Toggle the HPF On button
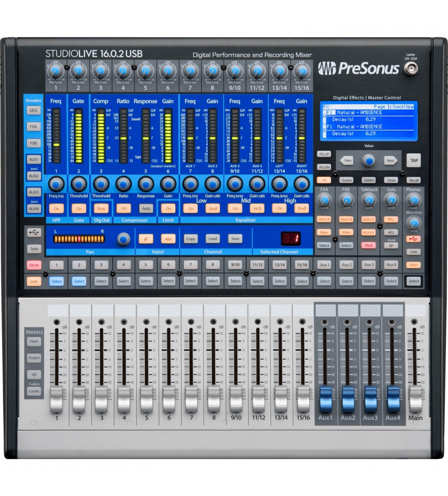448x496 pixels. point(56,208)
